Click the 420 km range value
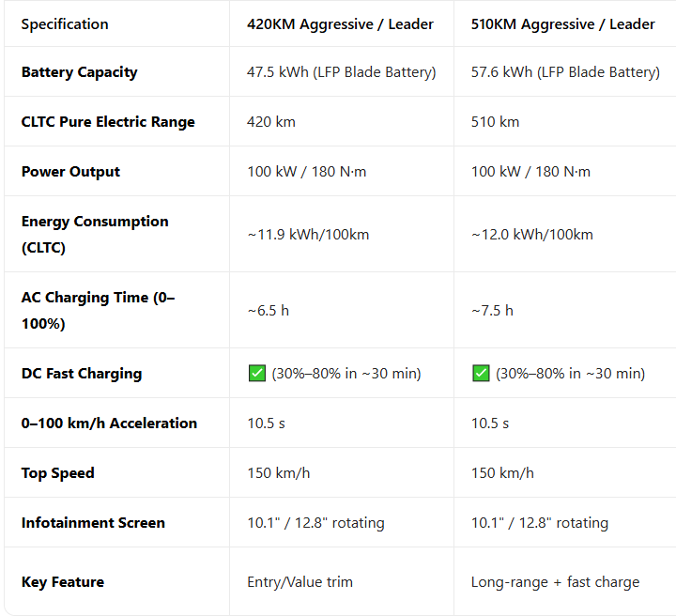This screenshot has width=676, height=616. 270,122
